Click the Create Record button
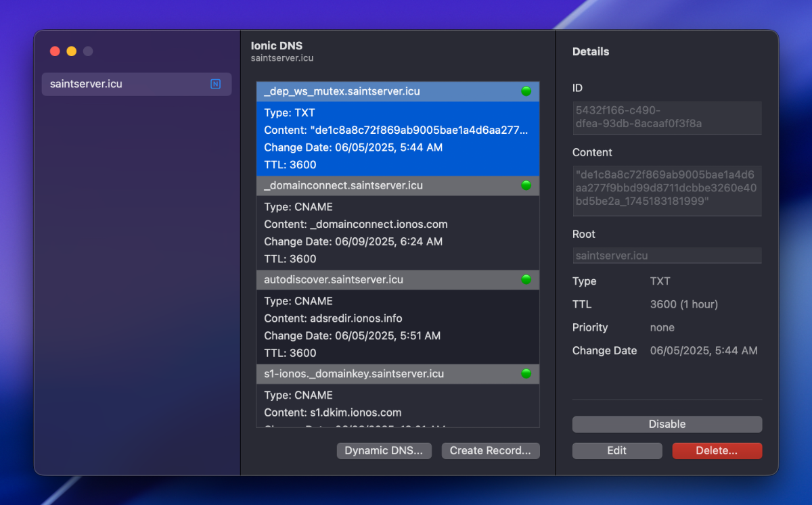The width and height of the screenshot is (812, 505). [491, 451]
